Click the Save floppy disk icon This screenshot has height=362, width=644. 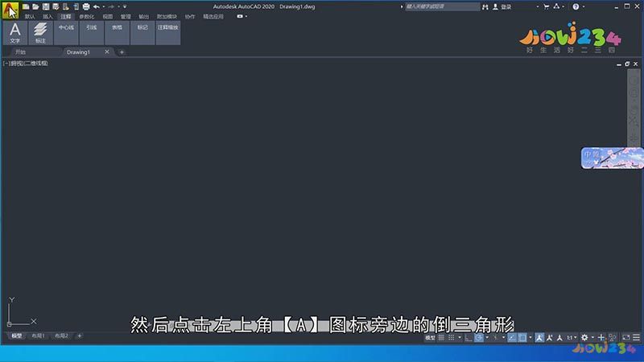(46, 6)
